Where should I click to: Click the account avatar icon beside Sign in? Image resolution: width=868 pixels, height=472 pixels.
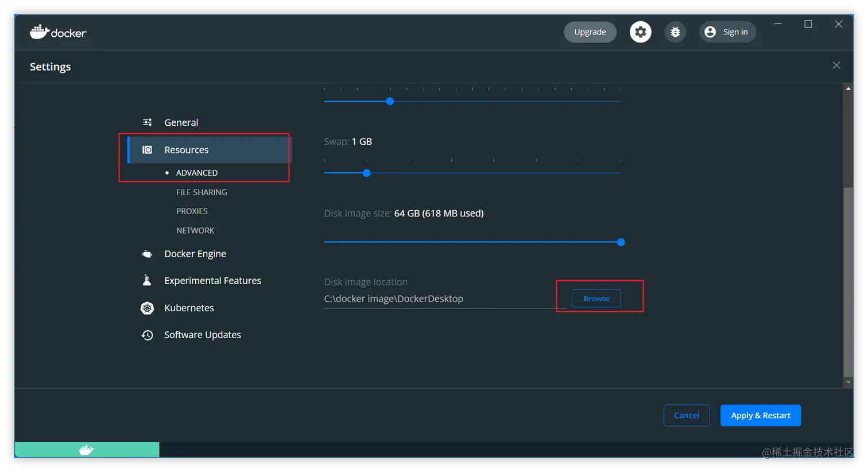click(710, 32)
